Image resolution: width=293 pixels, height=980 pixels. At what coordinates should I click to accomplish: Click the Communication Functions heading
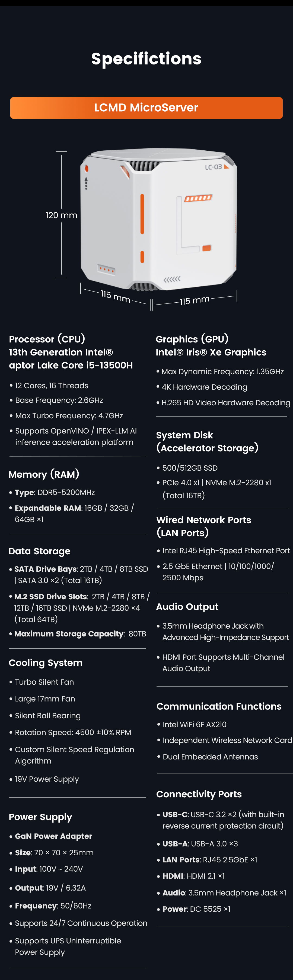pyautogui.click(x=219, y=706)
